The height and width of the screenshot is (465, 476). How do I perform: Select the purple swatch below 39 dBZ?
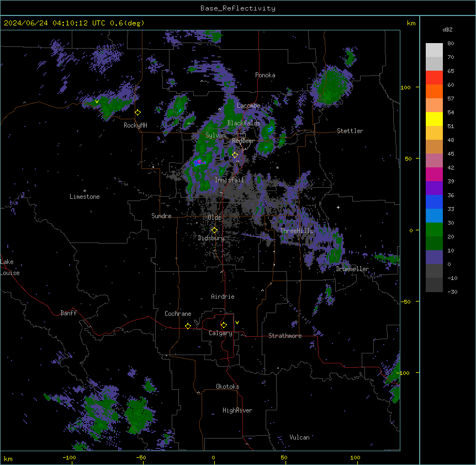coord(434,188)
